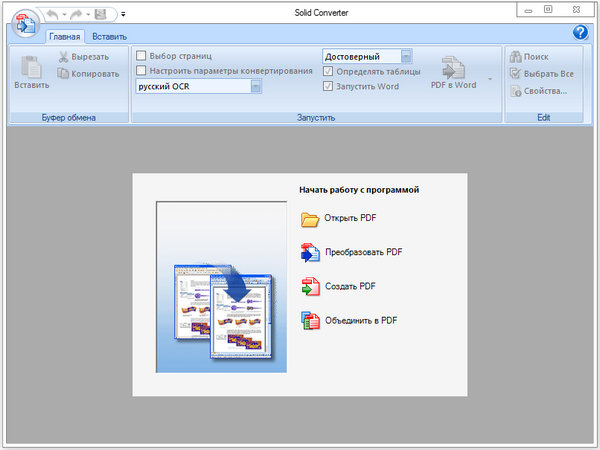Open Поиск with the binoculars icon

(515, 57)
